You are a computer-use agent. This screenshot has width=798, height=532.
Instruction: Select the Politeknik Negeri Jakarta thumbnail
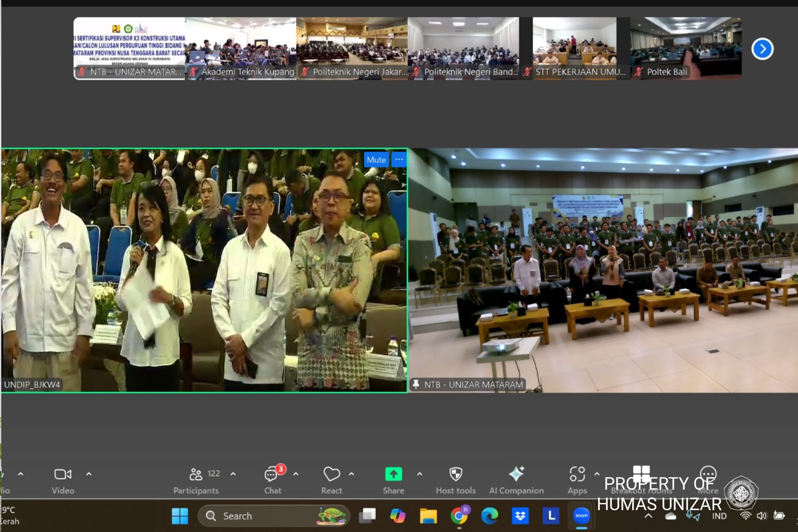(x=352, y=48)
